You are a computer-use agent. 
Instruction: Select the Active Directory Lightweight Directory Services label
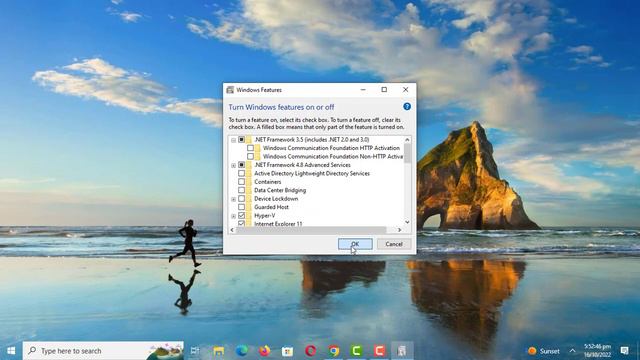pos(312,173)
